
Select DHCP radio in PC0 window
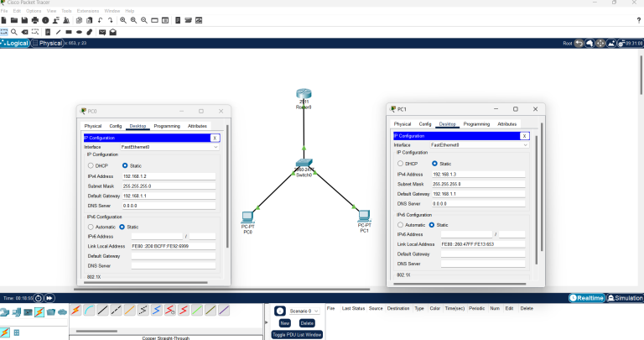91,165
